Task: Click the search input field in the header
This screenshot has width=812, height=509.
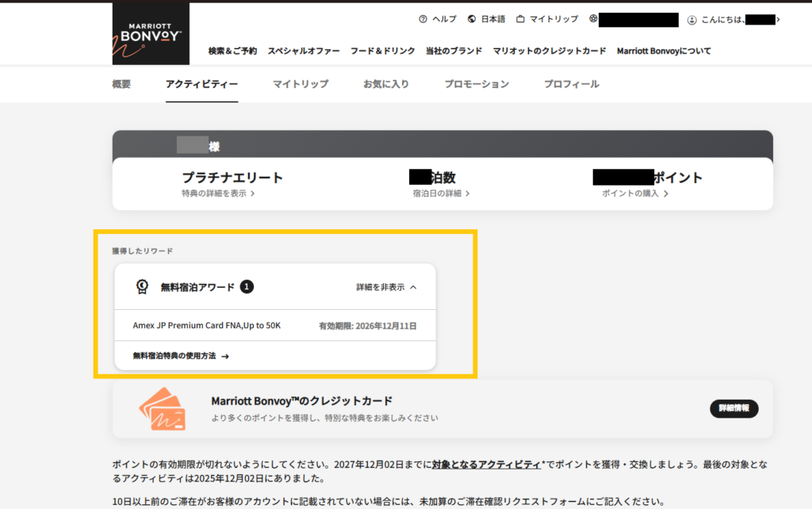Action: [x=638, y=18]
